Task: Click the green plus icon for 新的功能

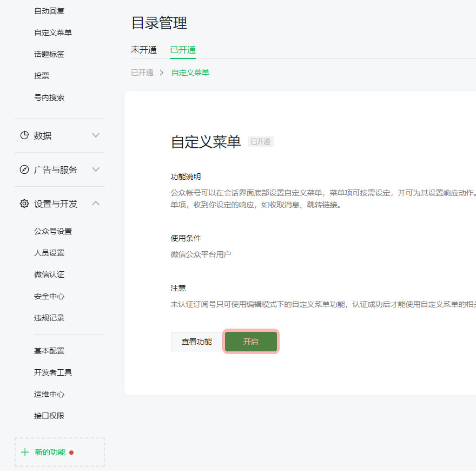Action: [24, 452]
